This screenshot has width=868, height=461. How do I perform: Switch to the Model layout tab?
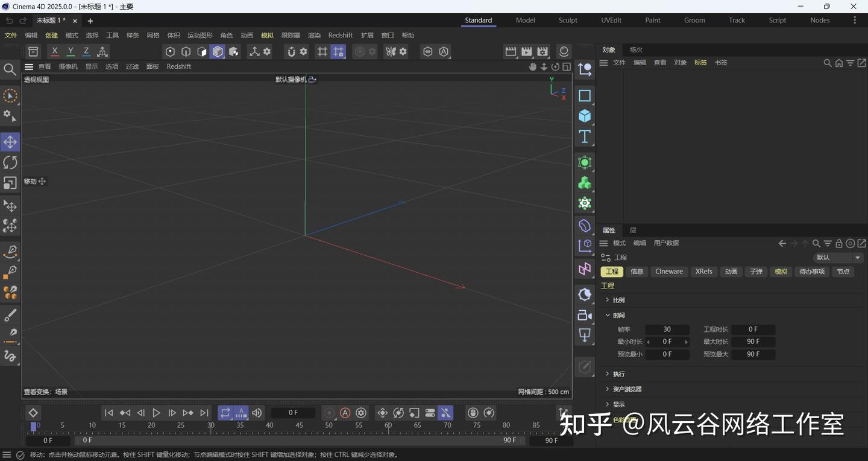pos(524,20)
